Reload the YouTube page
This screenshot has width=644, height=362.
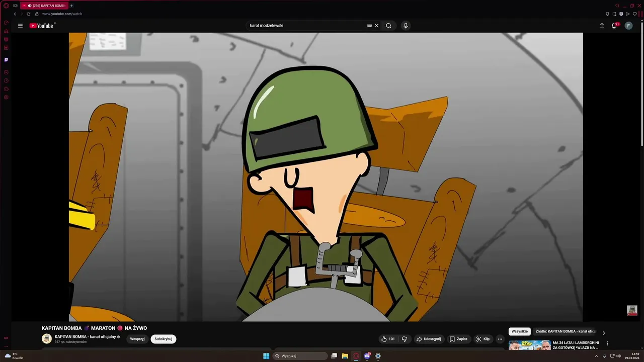point(29,14)
